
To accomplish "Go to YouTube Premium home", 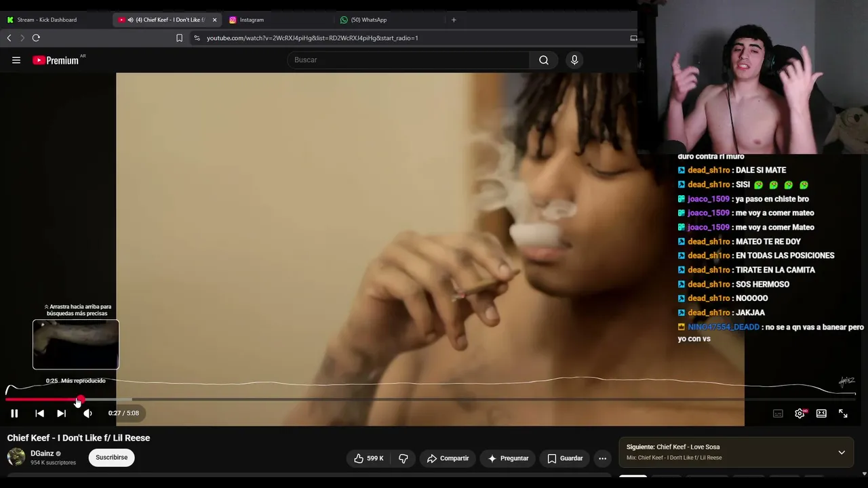I will (56, 60).
